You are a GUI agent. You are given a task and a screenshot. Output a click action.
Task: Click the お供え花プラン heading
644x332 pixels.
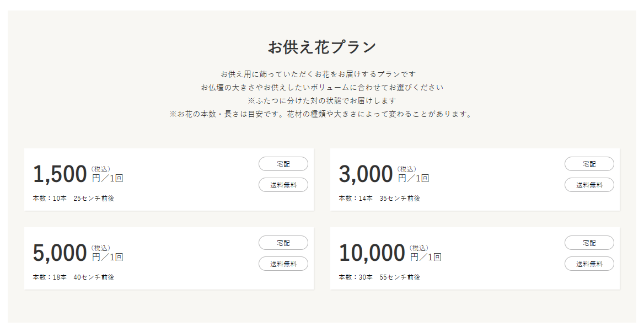pyautogui.click(x=322, y=47)
